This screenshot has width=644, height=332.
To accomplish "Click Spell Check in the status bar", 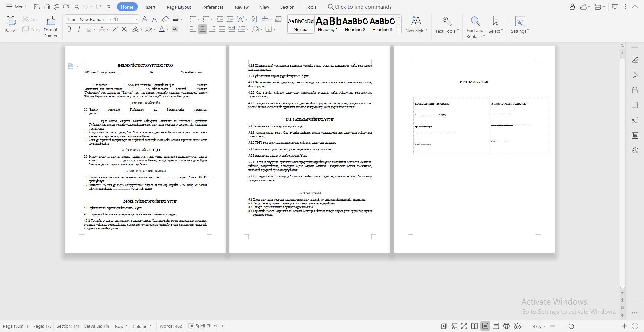I will click(x=203, y=326).
